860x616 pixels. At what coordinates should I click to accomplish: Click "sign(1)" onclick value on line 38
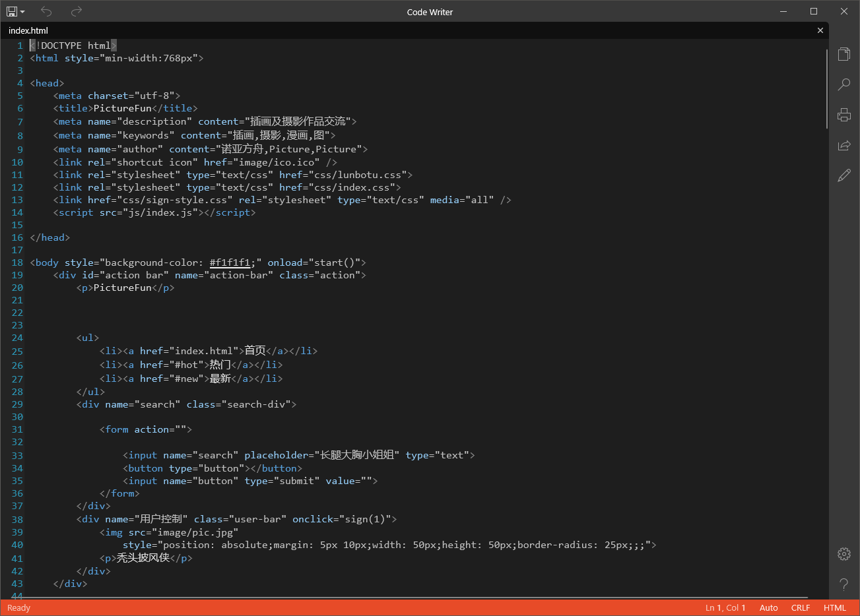pos(365,519)
